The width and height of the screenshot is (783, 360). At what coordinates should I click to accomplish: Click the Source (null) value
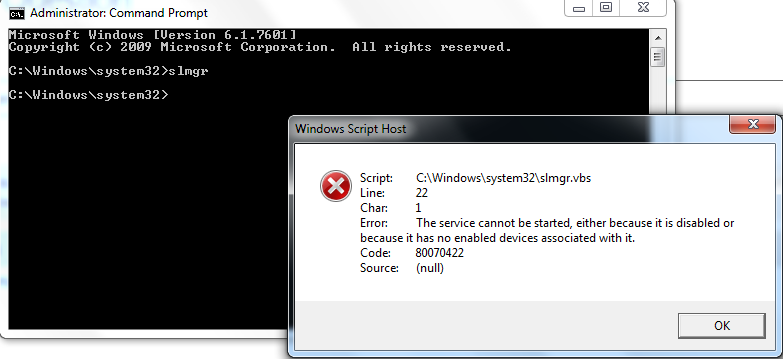click(x=429, y=268)
